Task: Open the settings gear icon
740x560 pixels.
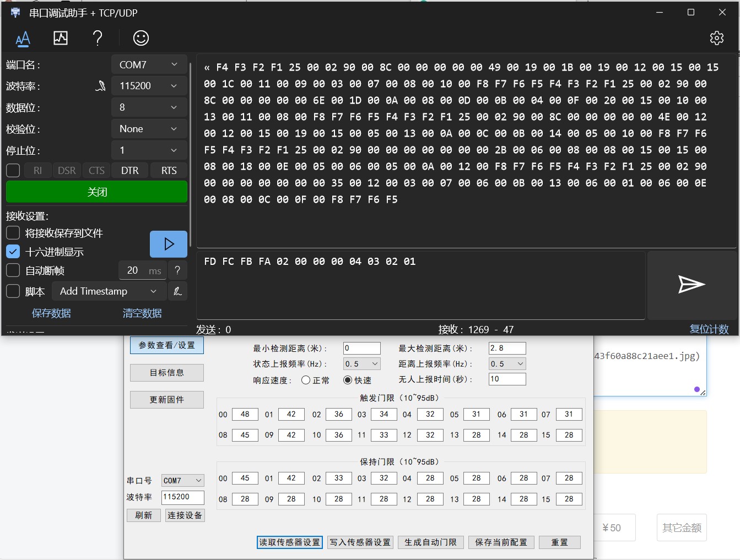Action: (717, 38)
